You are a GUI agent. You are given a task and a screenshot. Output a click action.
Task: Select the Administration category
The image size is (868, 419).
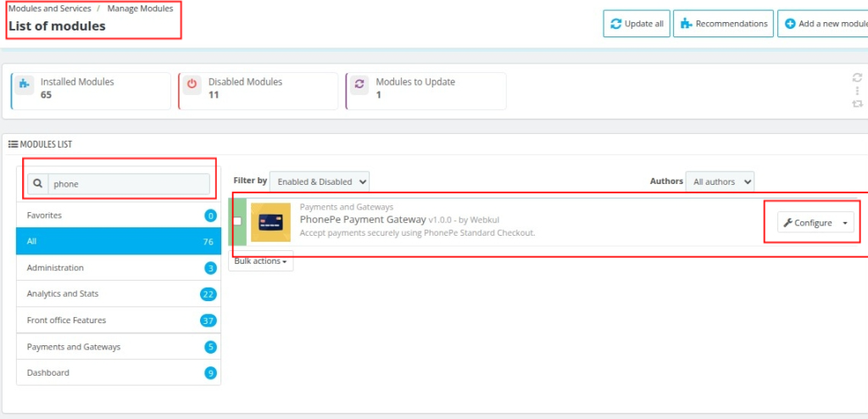(x=119, y=268)
